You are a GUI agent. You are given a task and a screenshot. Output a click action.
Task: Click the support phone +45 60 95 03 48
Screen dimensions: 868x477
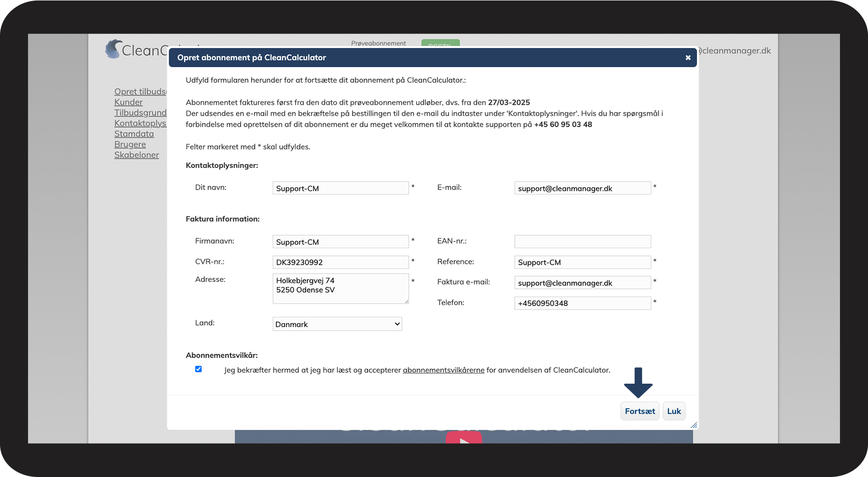pyautogui.click(x=563, y=125)
